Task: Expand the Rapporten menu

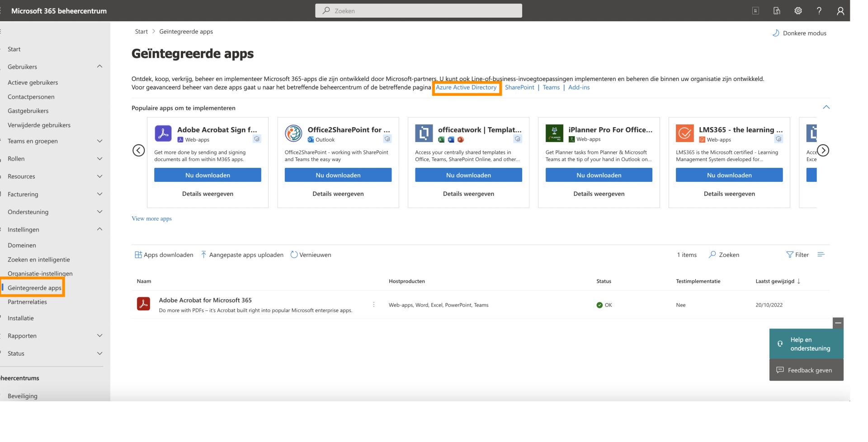Action: coord(100,336)
